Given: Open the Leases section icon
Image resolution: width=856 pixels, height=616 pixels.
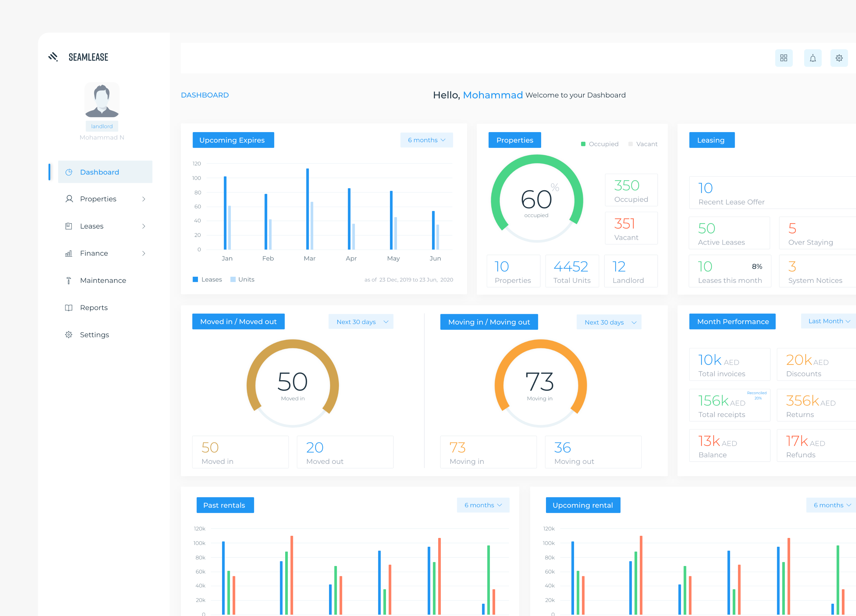Looking at the screenshot, I should pos(69,226).
